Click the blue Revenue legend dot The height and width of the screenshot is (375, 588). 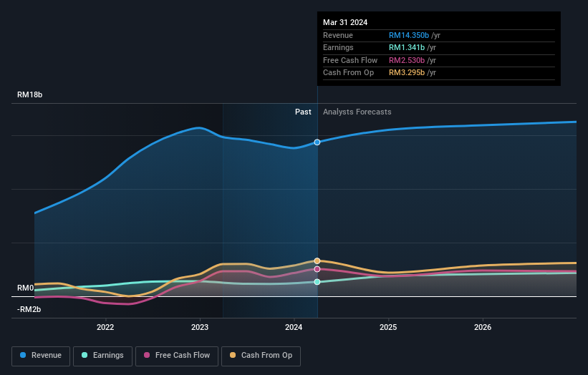pos(23,355)
